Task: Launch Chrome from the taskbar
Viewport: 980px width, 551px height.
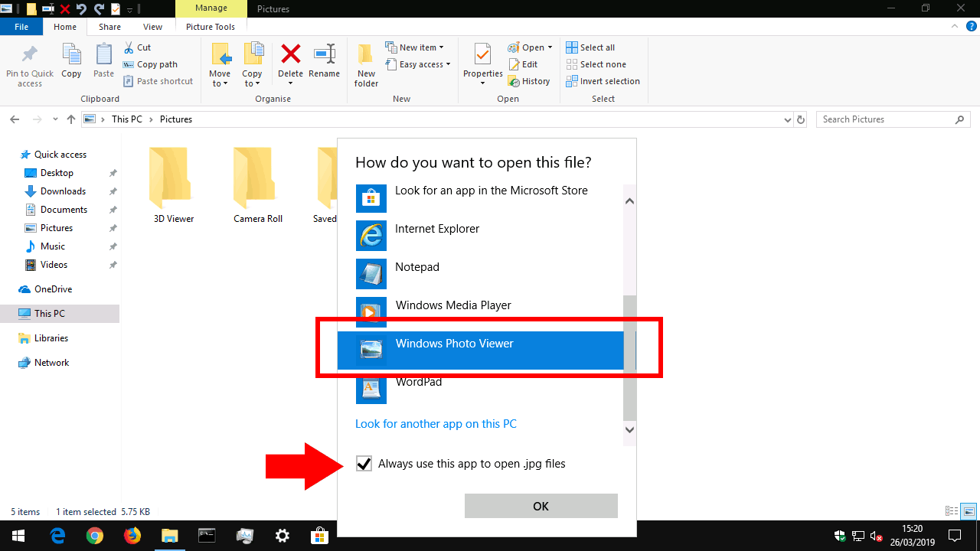Action: (x=95, y=536)
